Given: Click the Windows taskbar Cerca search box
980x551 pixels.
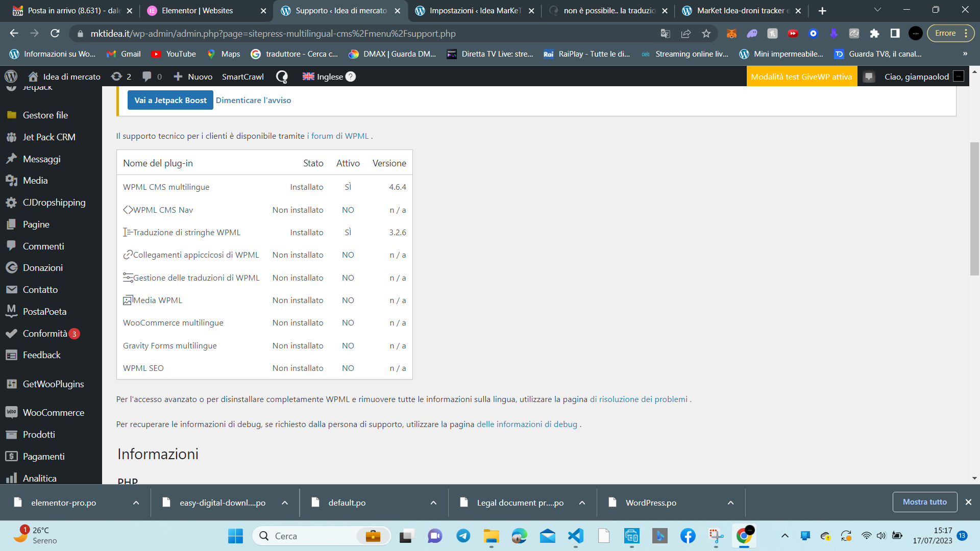Looking at the screenshot, I should tap(322, 536).
